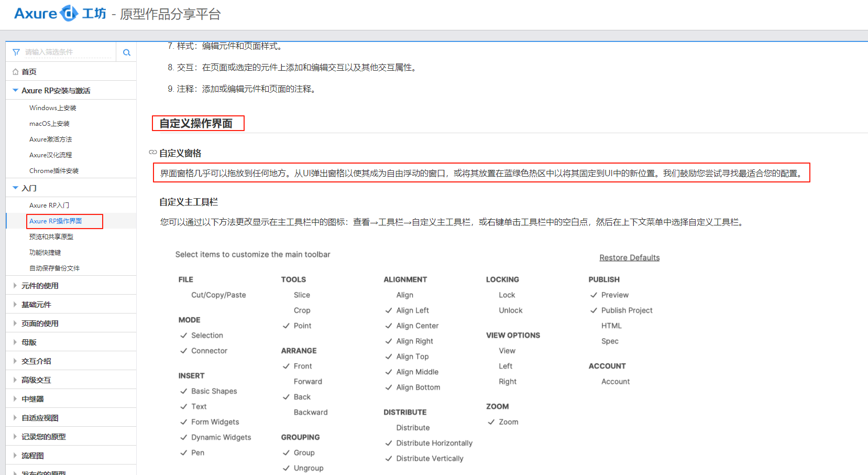The image size is (868, 475).
Task: Toggle the Cut/Copy/Paste toolbar item
Action: point(218,295)
